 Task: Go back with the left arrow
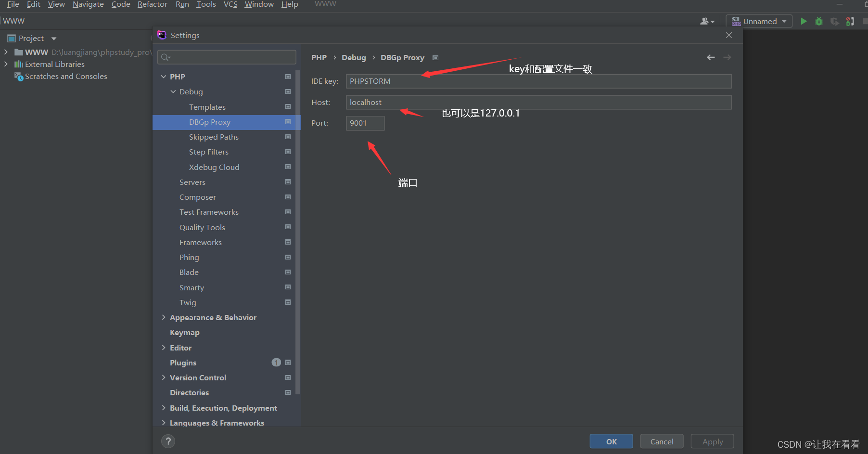click(x=711, y=57)
